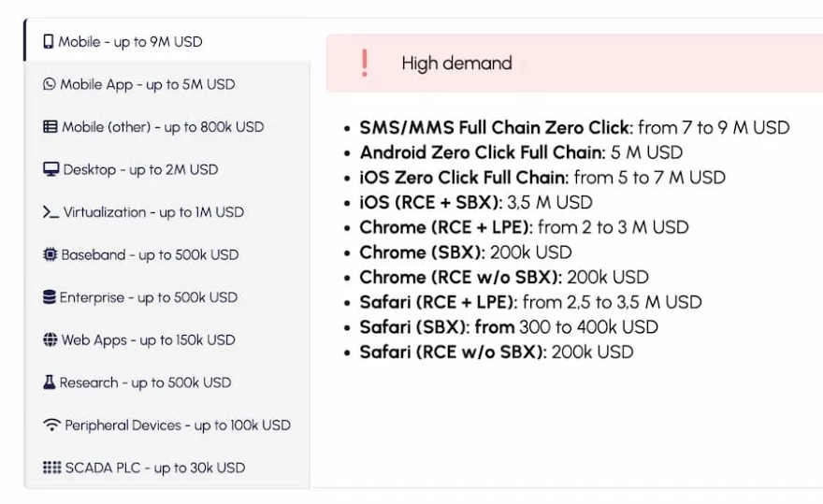Click the Baseband chip icon
The width and height of the screenshot is (823, 504).
coord(51,254)
